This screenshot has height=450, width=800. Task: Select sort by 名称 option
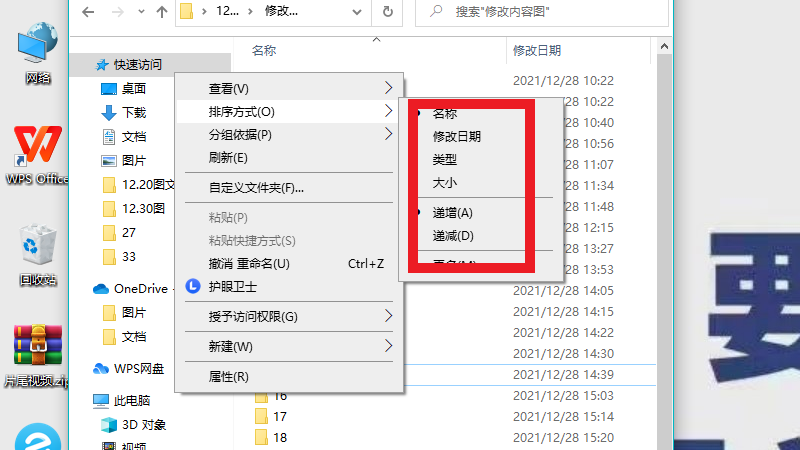coord(445,113)
